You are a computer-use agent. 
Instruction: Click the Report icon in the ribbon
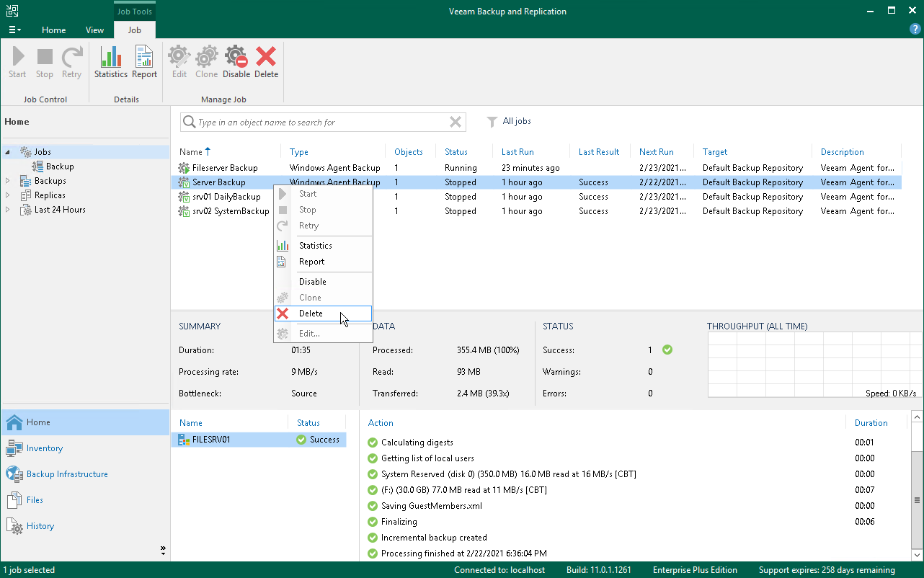point(144,62)
